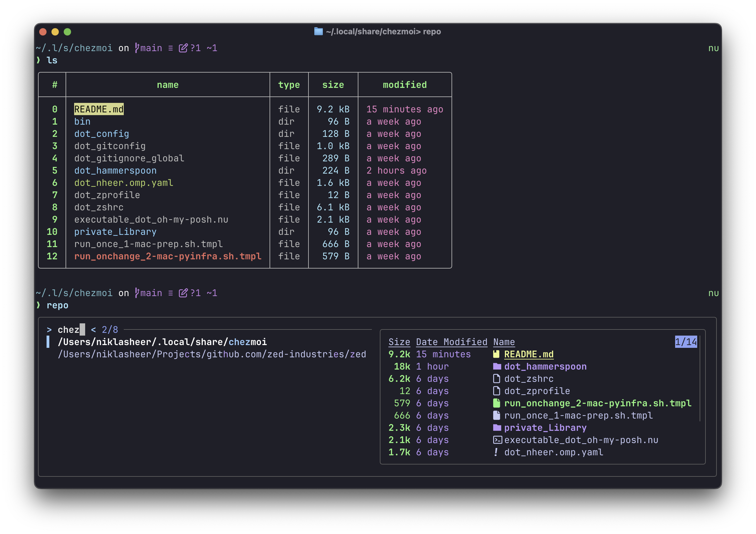Click the '2/8' match counter

click(110, 329)
